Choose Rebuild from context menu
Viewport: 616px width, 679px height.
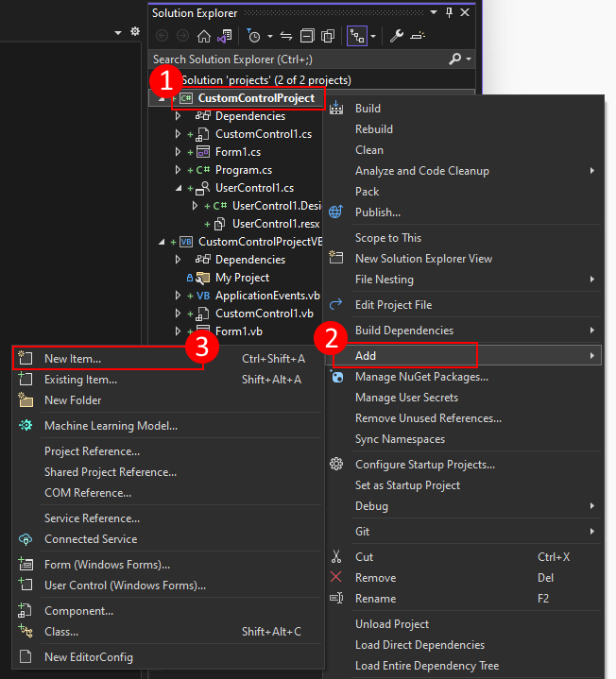374,129
